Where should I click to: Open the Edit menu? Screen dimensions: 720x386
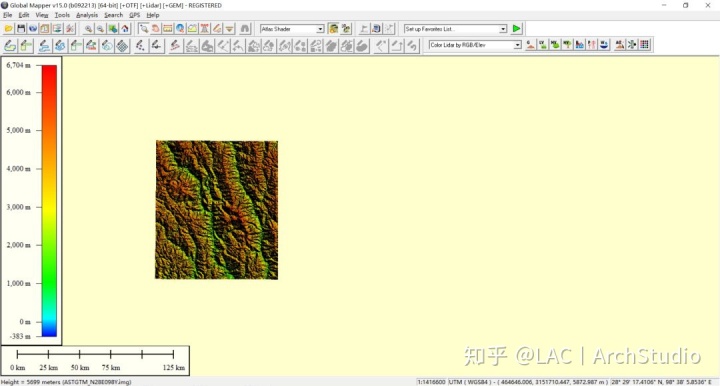point(23,15)
